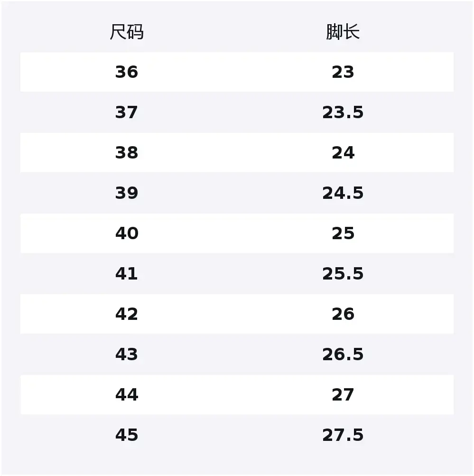Select size 38 cell
This screenshot has height=476, width=474.
point(127,153)
